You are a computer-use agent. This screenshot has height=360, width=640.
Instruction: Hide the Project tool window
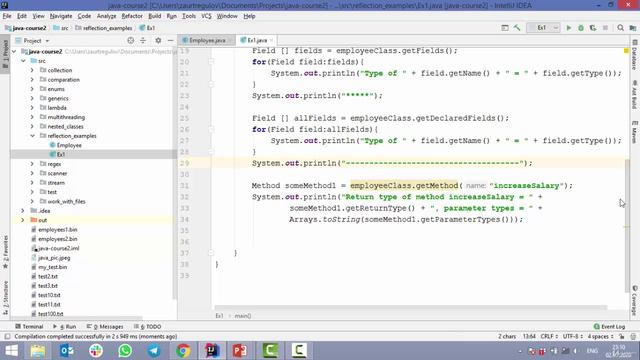tap(170, 40)
